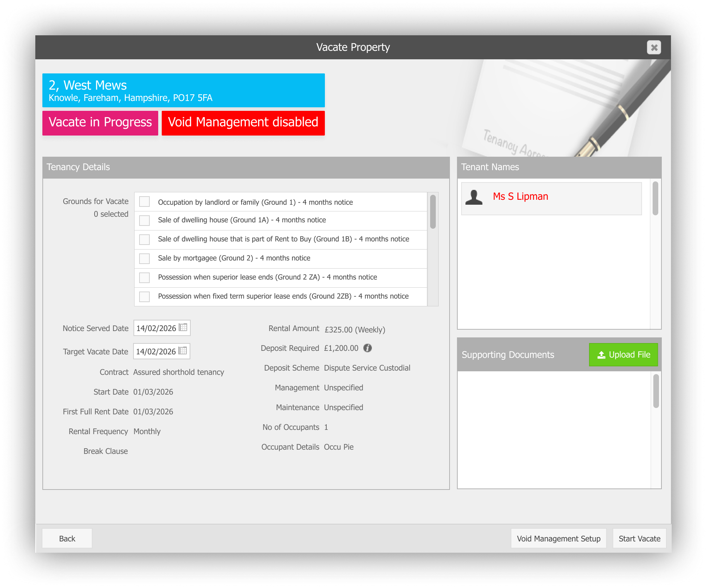Image resolution: width=707 pixels, height=588 pixels.
Task: Click the Upload File button
Action: 623,355
